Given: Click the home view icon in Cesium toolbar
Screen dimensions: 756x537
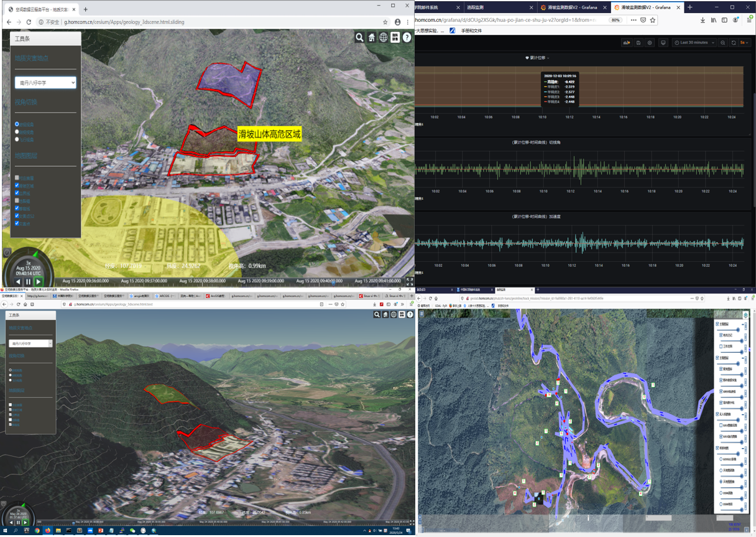Looking at the screenshot, I should (371, 38).
